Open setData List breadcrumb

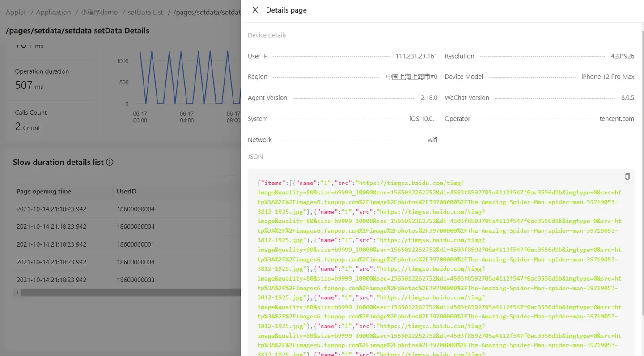point(145,12)
